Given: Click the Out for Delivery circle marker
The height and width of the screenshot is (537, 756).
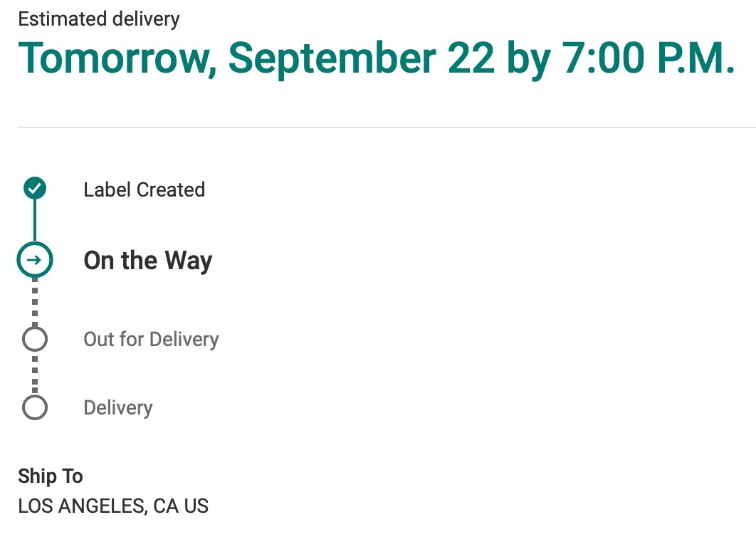Looking at the screenshot, I should click(35, 339).
